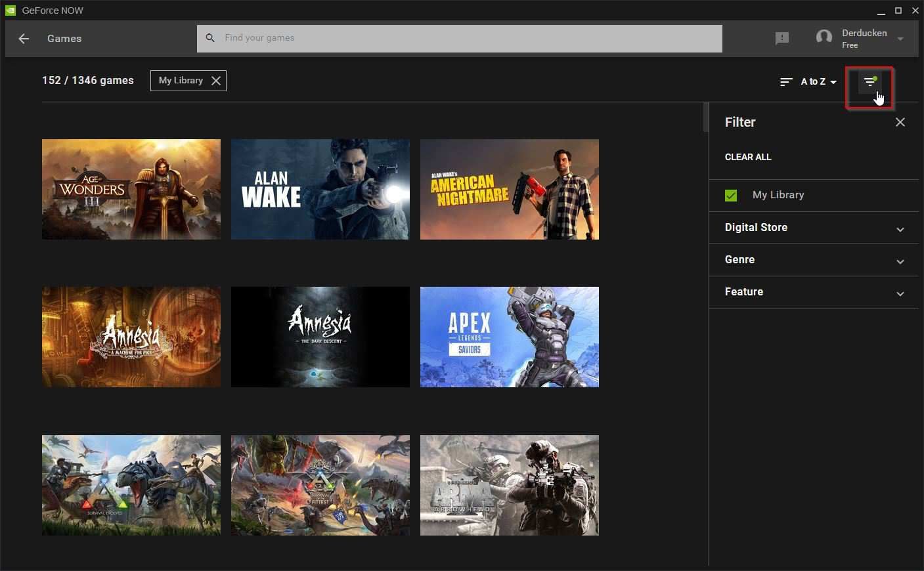924x571 pixels.
Task: Click the GeForce NOW logo icon
Action: pyautogui.click(x=11, y=11)
